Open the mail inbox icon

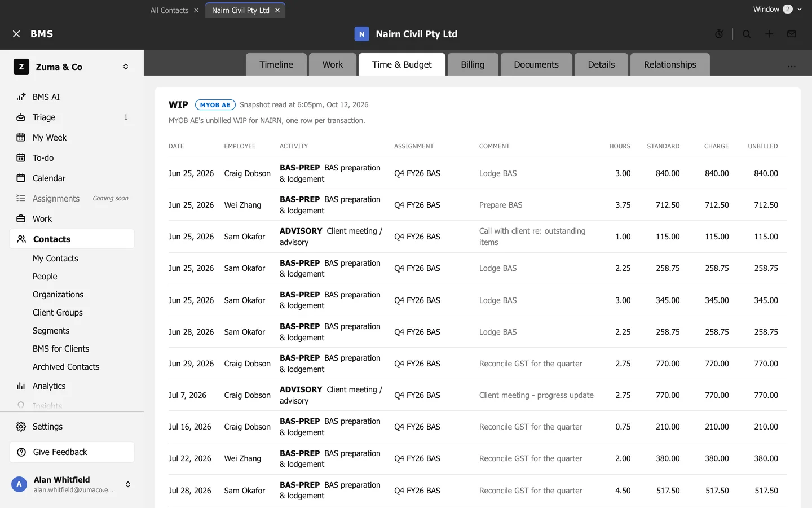point(792,34)
